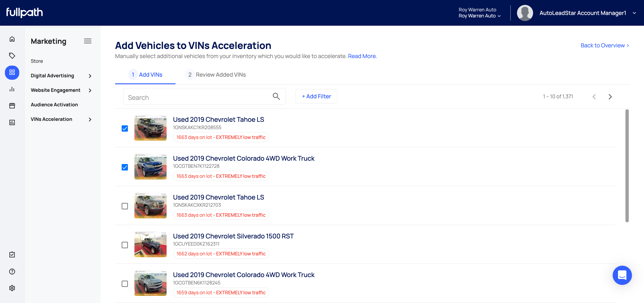Click the 1662 days on lot badge
This screenshot has width=644, height=303.
(221, 254)
